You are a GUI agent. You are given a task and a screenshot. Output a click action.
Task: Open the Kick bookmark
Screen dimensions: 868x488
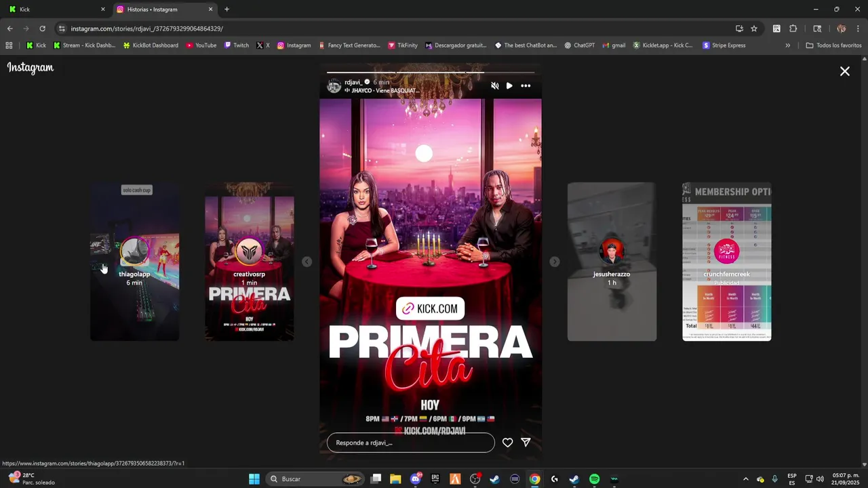click(36, 45)
